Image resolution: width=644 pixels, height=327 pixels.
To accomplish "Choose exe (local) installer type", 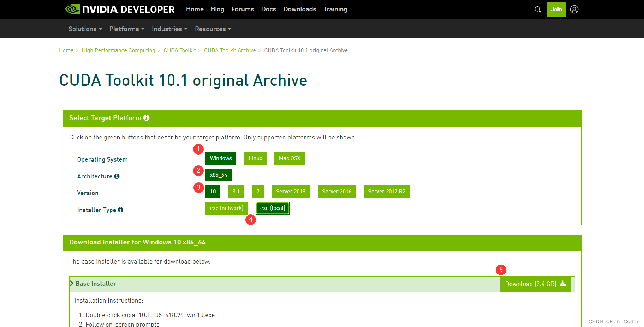I will coord(273,208).
